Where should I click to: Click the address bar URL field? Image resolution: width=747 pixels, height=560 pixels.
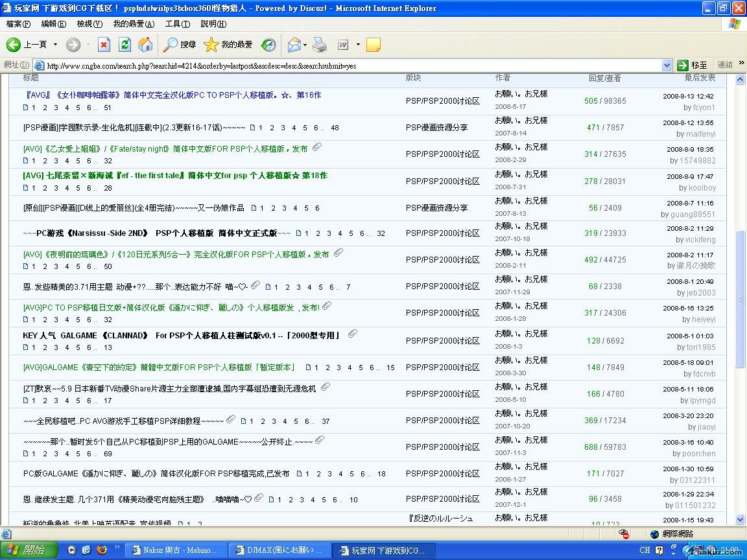pos(350,65)
